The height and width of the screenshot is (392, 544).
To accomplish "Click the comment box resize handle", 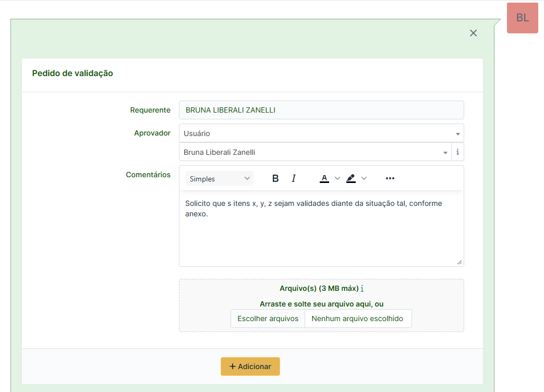I will (460, 262).
